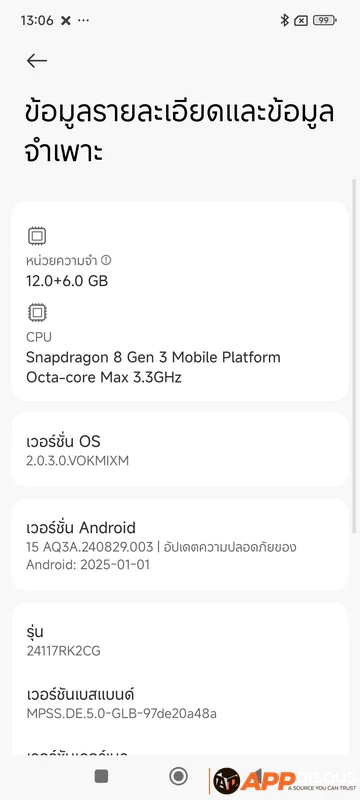Open the เวอร์ชั่น Android entry
Image resolution: width=360 pixels, height=800 pixels.
tap(179, 544)
